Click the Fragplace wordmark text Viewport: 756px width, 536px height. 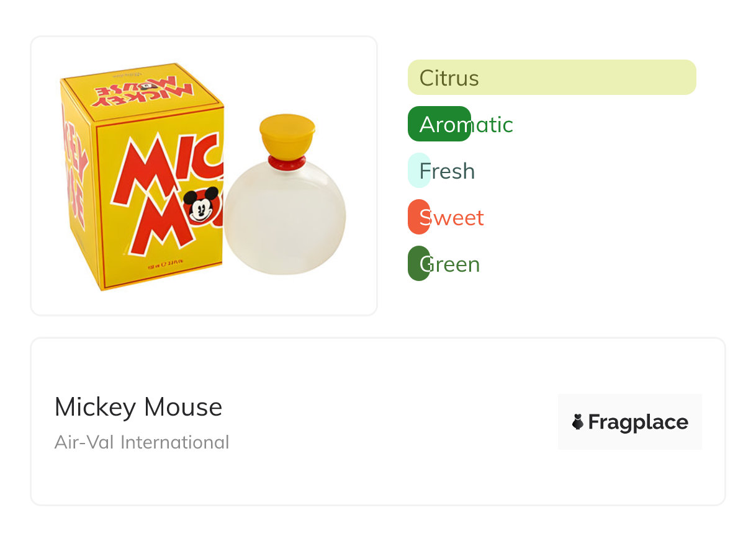click(x=638, y=422)
